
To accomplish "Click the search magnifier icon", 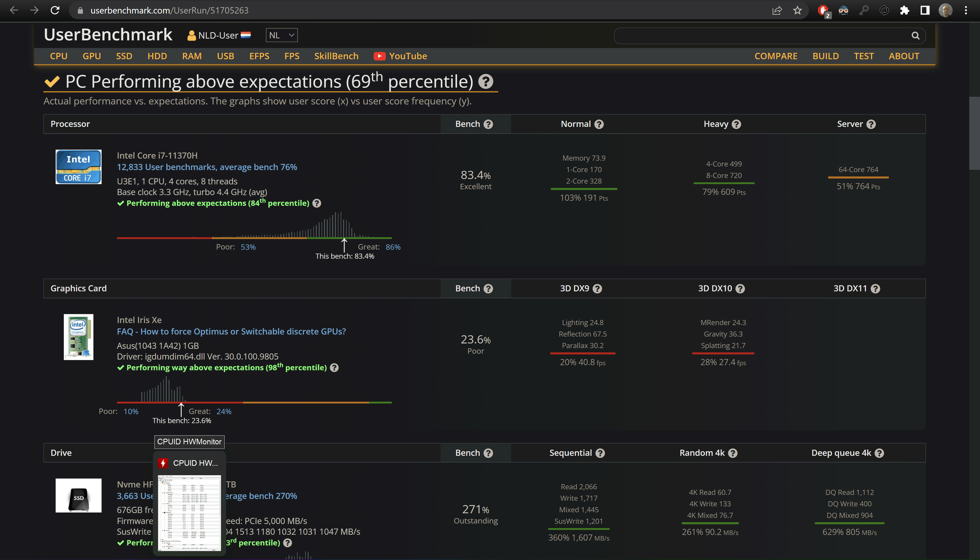I will [x=915, y=36].
